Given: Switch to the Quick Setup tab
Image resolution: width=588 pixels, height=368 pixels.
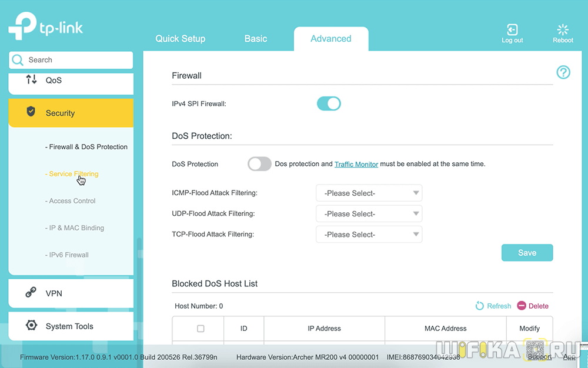Looking at the screenshot, I should click(180, 39).
